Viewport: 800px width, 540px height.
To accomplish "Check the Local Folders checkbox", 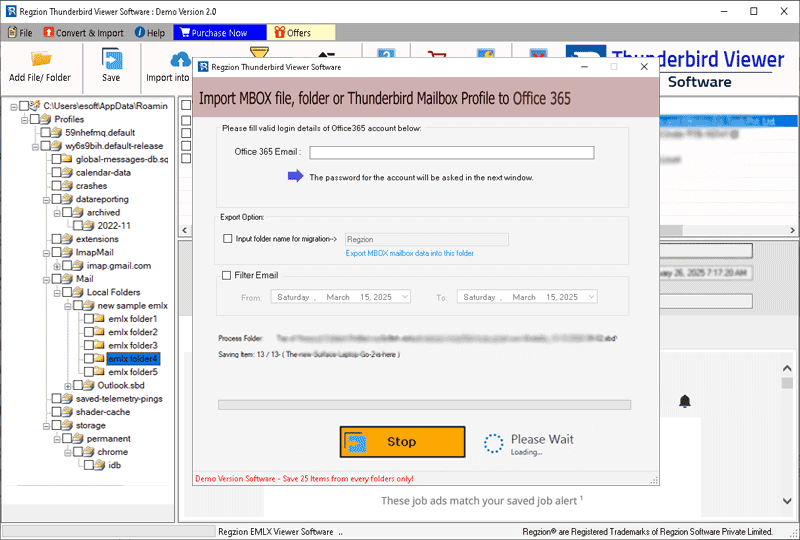I will (67, 292).
